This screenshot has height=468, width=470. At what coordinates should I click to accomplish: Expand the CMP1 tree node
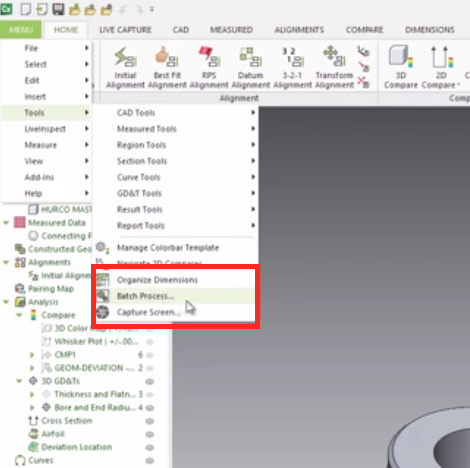(x=32, y=355)
